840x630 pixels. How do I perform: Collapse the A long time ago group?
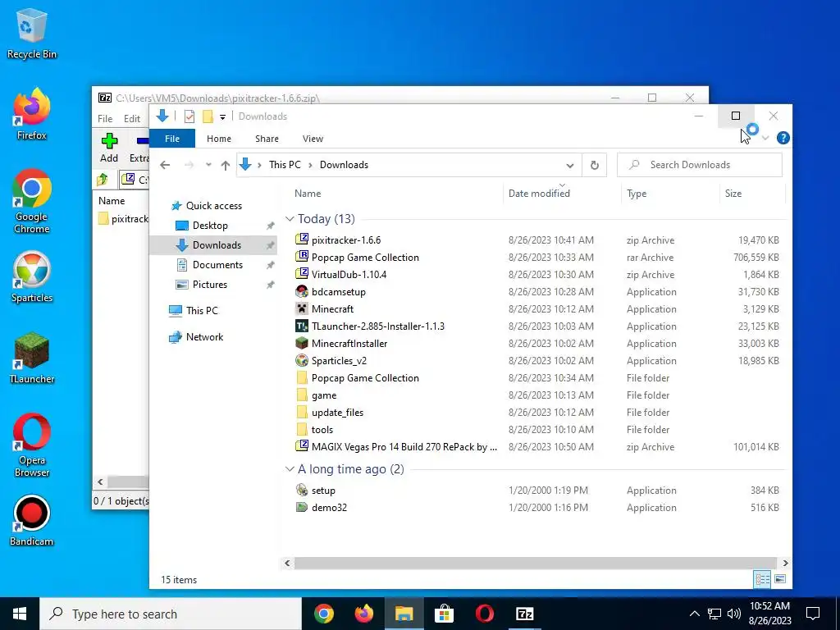(x=290, y=468)
